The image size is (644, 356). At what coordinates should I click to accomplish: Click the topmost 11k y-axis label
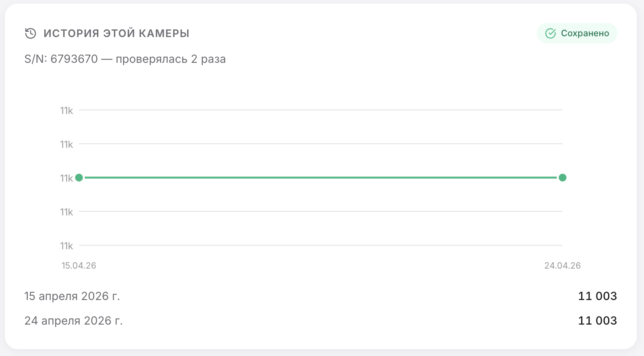66,110
